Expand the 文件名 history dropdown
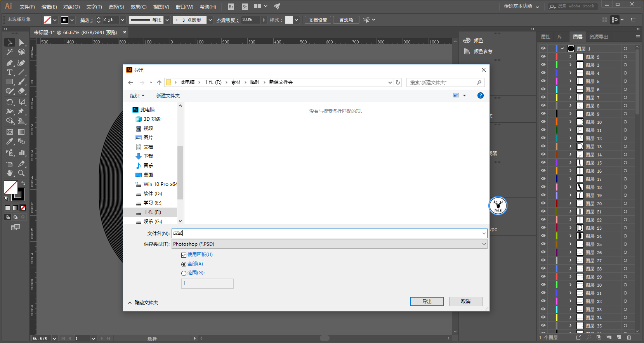The height and width of the screenshot is (343, 644). 484,233
